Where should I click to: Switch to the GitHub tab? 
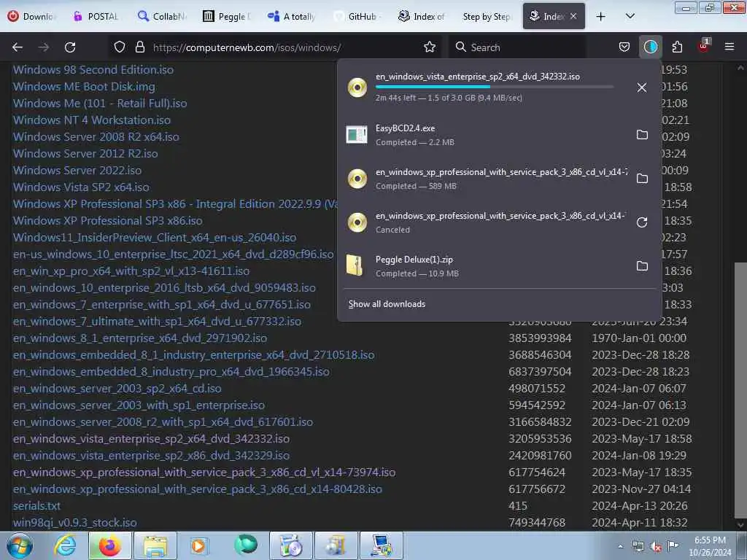(x=356, y=16)
